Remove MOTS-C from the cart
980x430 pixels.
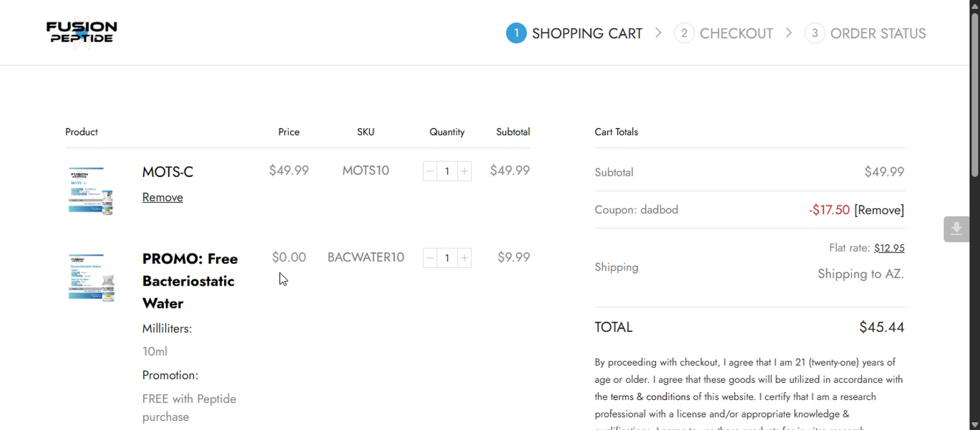tap(163, 197)
